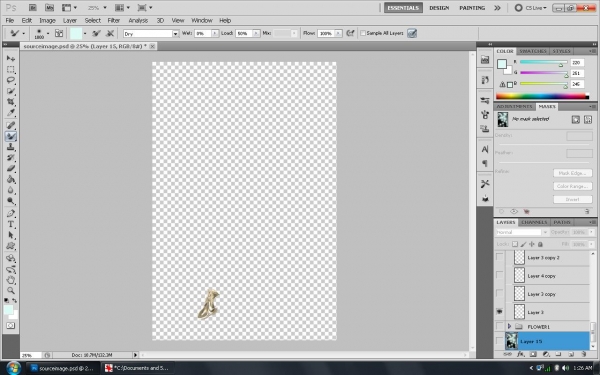Image resolution: width=600 pixels, height=375 pixels.
Task: Select the Clone Stamp tool
Action: (11, 147)
